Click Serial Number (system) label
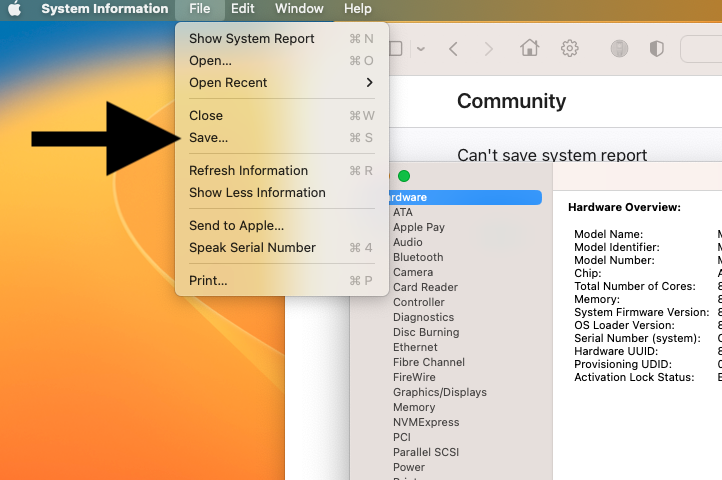The height and width of the screenshot is (480, 722). point(637,339)
